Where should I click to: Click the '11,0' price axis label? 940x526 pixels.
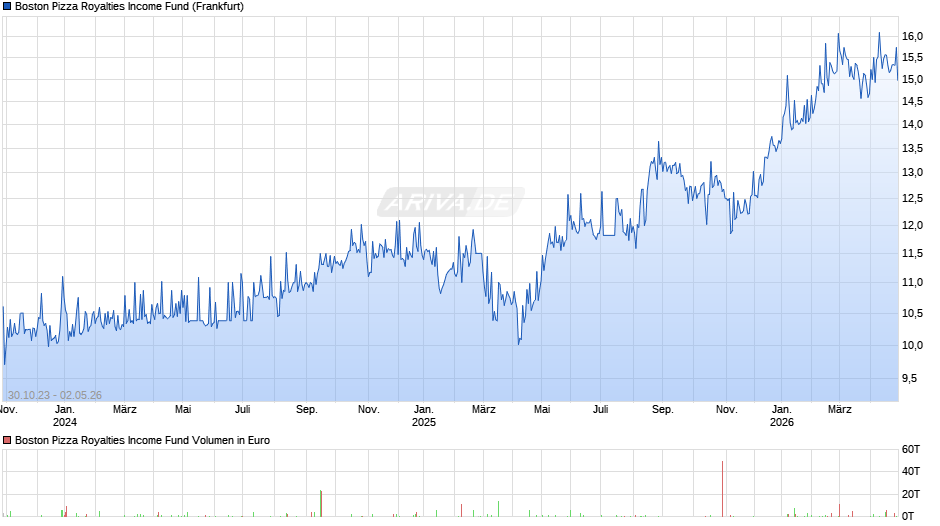[912, 282]
